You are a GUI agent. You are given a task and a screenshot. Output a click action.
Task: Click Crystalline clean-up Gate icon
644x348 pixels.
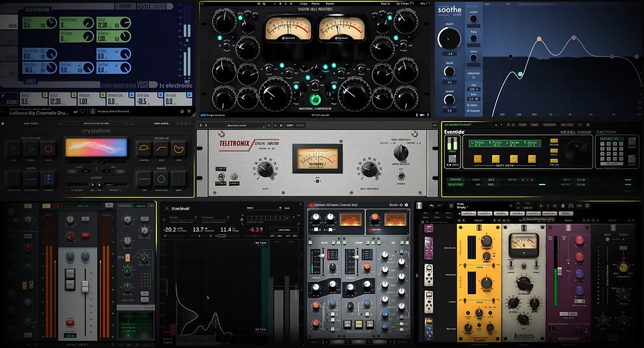click(179, 148)
